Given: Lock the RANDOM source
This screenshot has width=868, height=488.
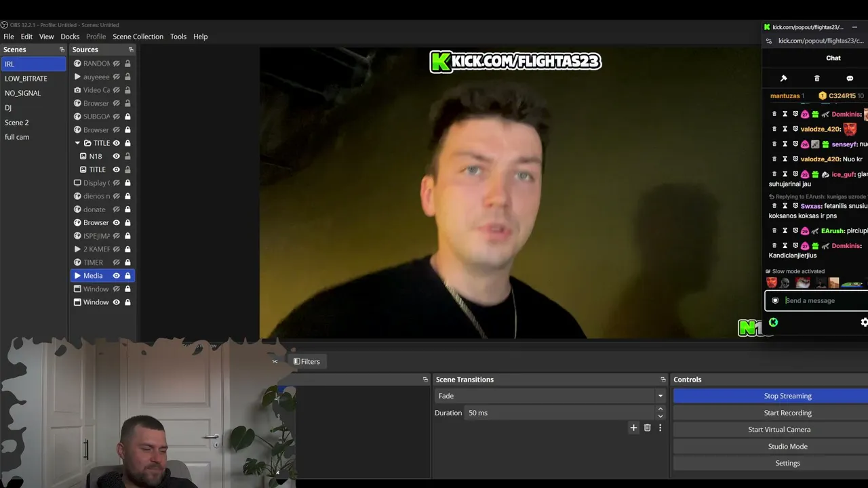Looking at the screenshot, I should click(127, 64).
